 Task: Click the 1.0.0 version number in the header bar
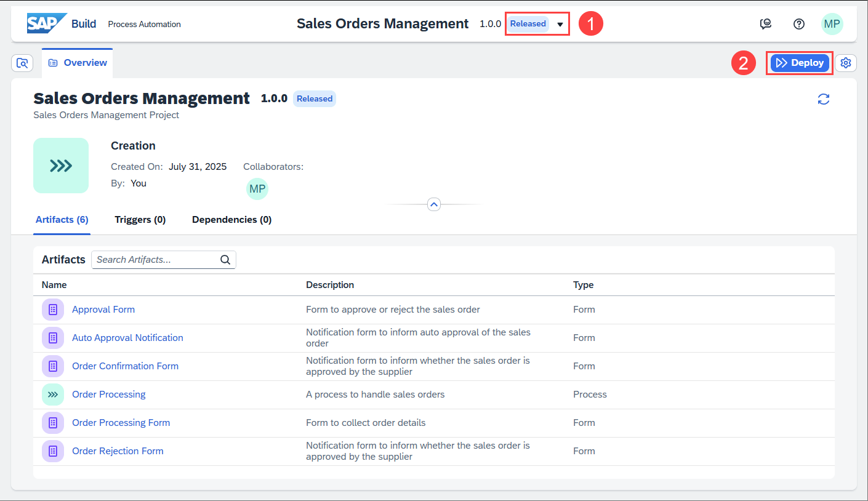pos(491,25)
